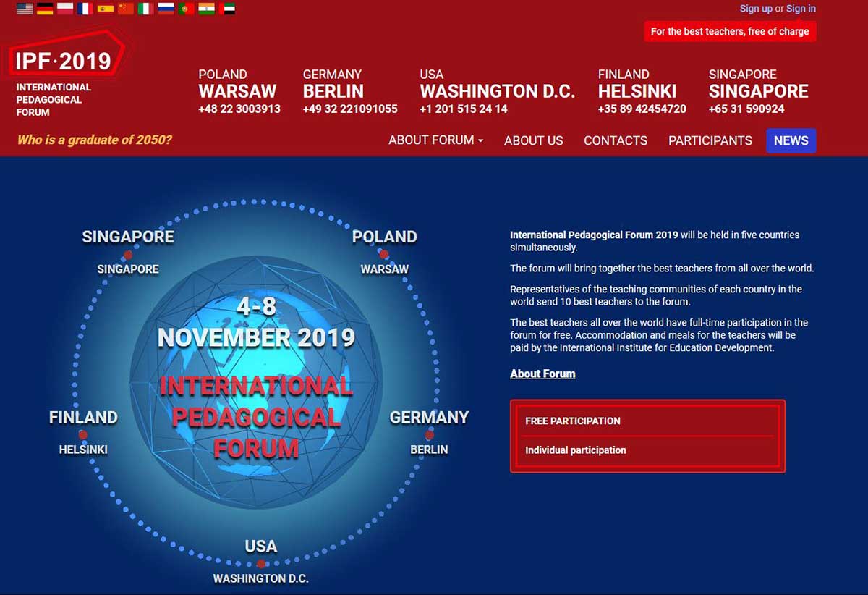Switch to Spanish via the flag icon

pyautogui.click(x=106, y=9)
